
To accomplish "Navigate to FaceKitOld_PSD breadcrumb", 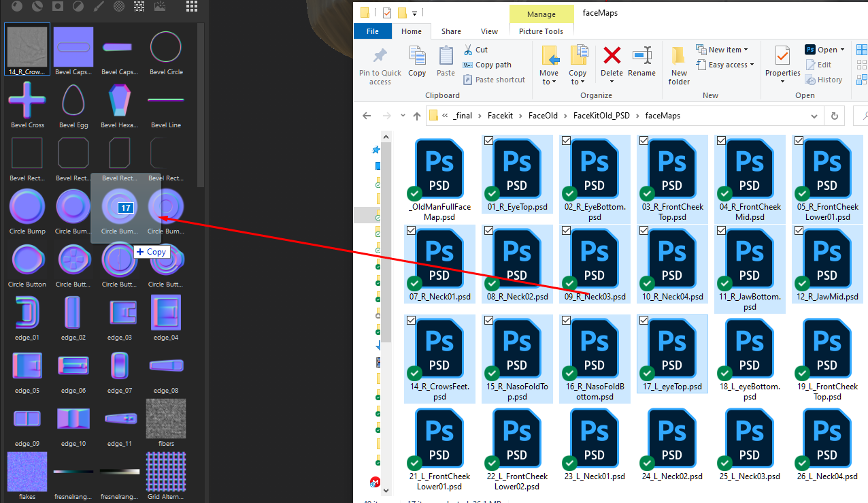I will [x=601, y=116].
